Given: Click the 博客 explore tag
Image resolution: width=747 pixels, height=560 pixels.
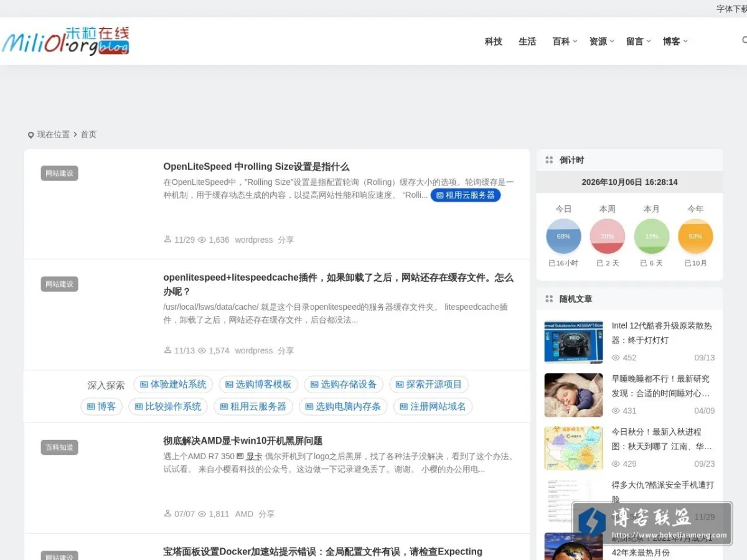Looking at the screenshot, I should 101,406.
